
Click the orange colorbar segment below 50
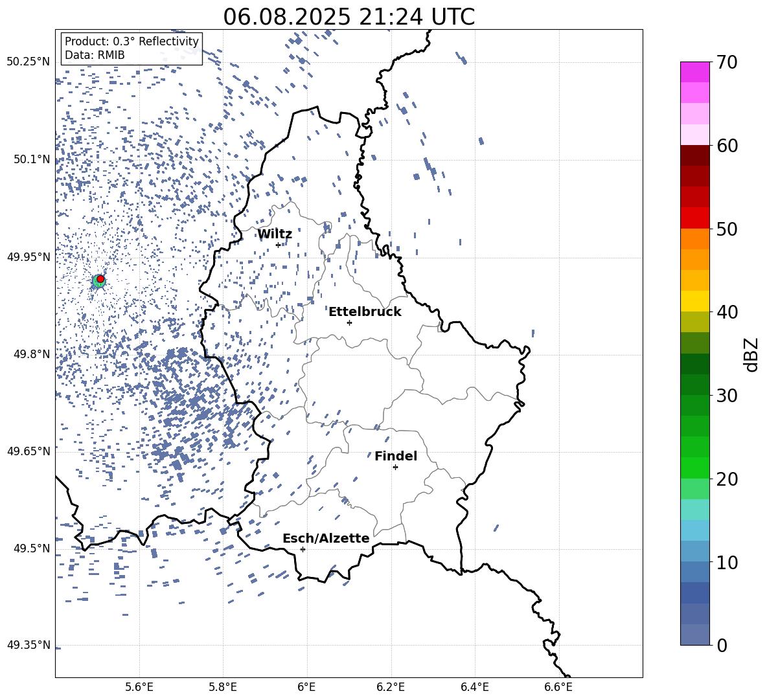[695, 239]
